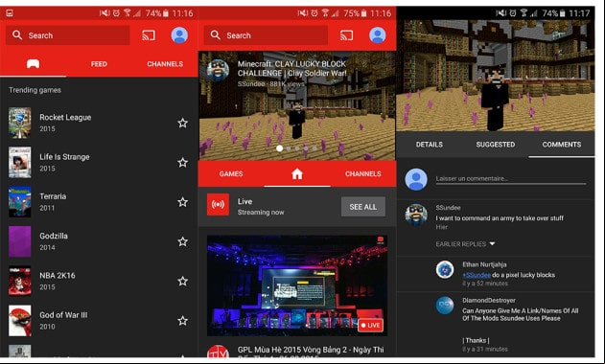Image resolution: width=605 pixels, height=364 pixels.
Task: Open SSundee avatar beside top comment
Action: pos(416,215)
